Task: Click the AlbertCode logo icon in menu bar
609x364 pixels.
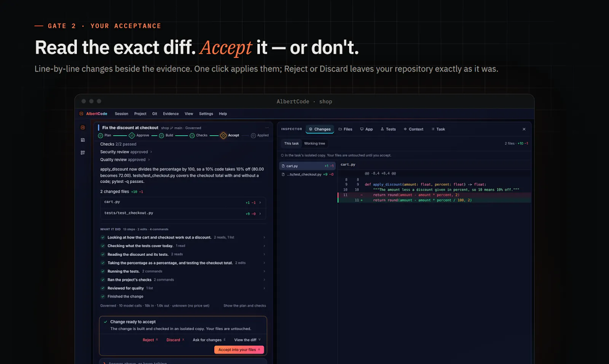Action: (81, 114)
